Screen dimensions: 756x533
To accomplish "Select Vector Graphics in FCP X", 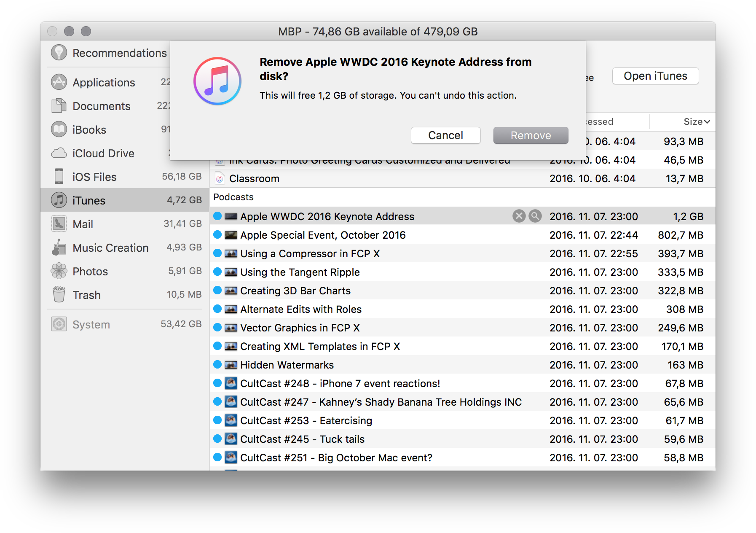I will [462, 328].
